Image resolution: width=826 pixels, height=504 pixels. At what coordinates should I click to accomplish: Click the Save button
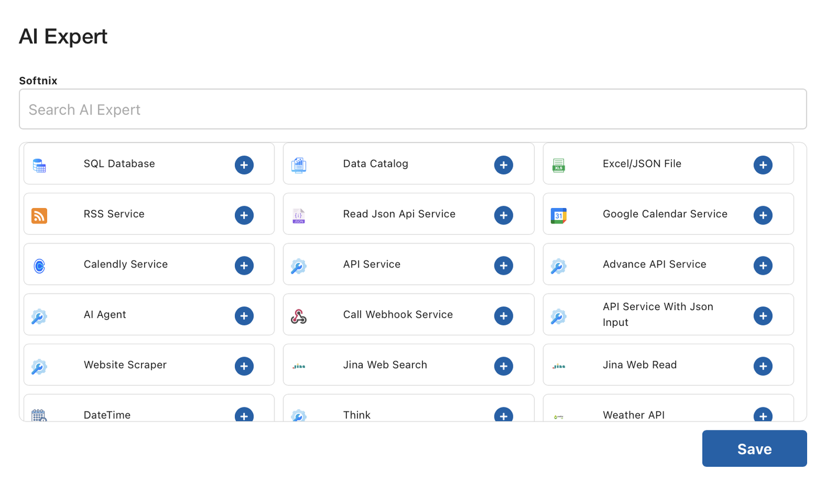coord(754,449)
